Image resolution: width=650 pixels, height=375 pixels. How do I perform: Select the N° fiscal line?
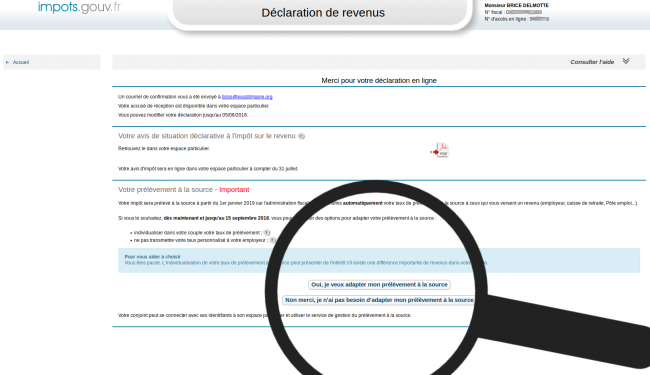coord(513,12)
